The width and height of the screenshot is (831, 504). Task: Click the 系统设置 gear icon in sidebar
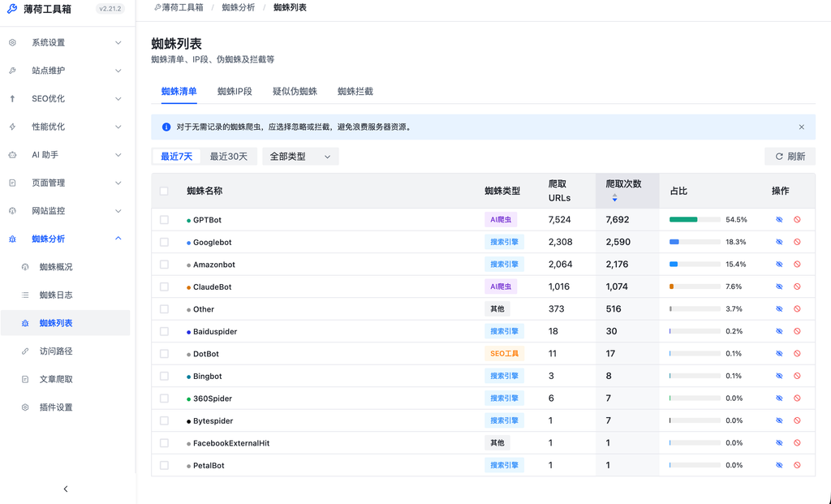tap(12, 42)
